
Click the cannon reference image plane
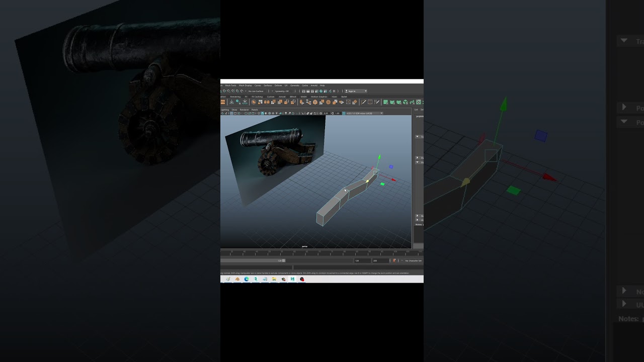click(274, 161)
